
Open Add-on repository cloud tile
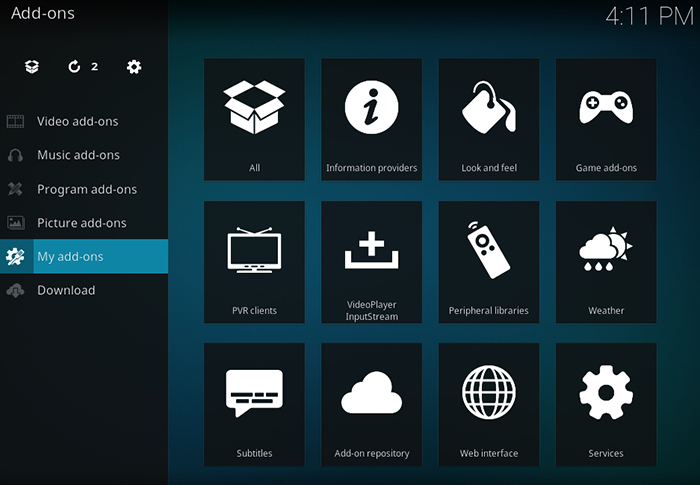(x=371, y=405)
